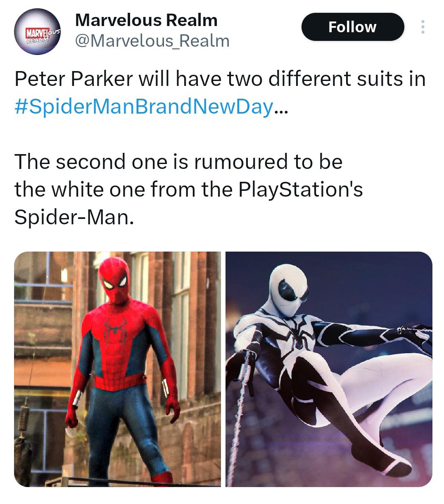The image size is (444, 504).
Task: Open the three-dot more options menu
Action: pyautogui.click(x=422, y=27)
